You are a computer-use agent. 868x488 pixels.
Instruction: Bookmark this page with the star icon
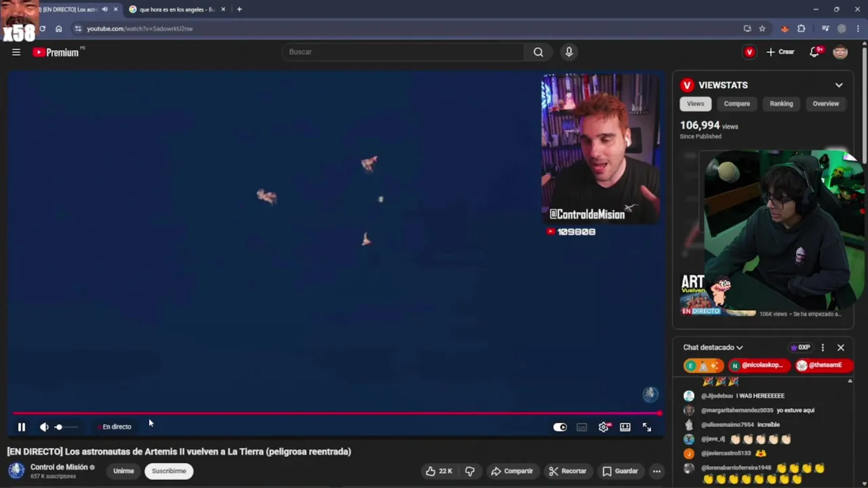[762, 28]
